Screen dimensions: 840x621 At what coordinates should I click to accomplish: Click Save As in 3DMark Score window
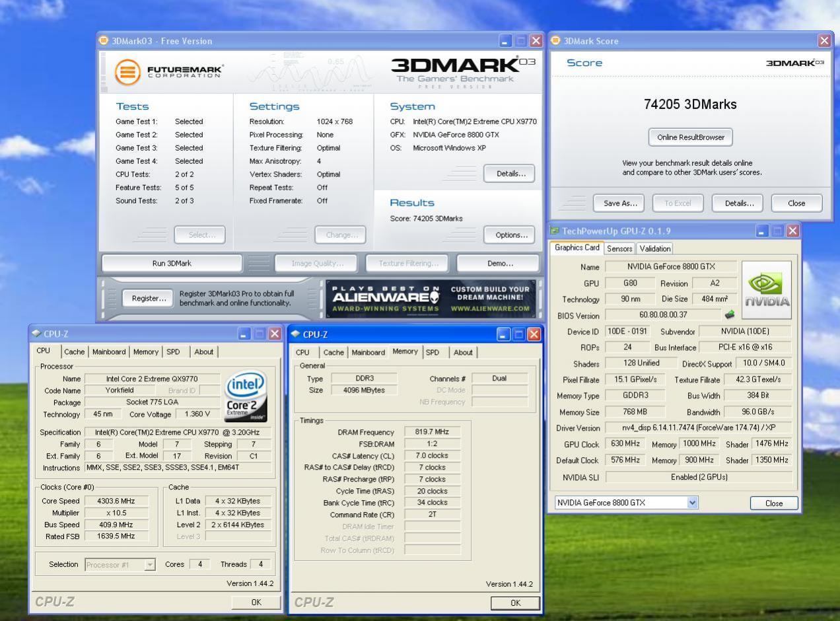(x=620, y=203)
